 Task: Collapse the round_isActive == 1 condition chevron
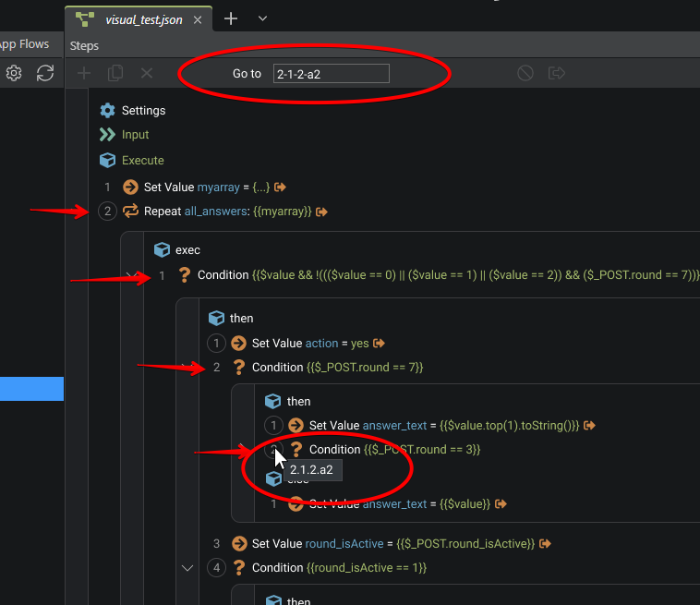188,567
